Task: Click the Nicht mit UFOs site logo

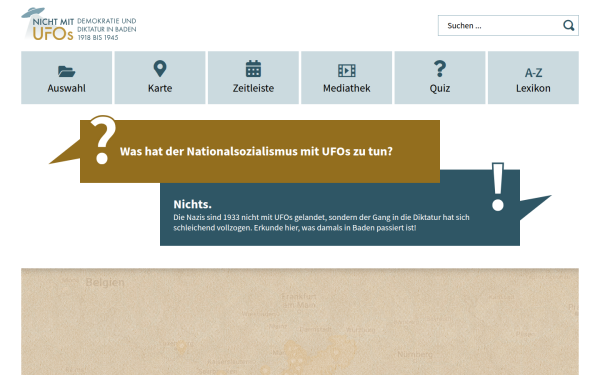Action: click(78, 24)
